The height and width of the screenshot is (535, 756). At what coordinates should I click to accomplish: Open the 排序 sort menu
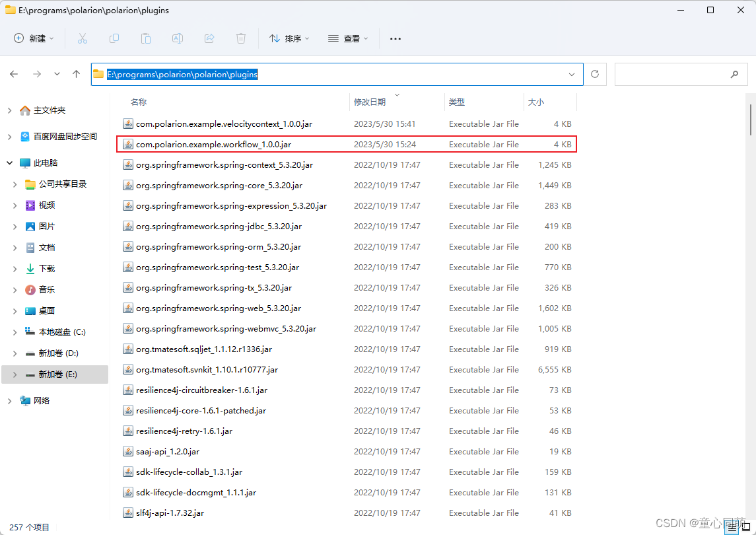coord(289,38)
